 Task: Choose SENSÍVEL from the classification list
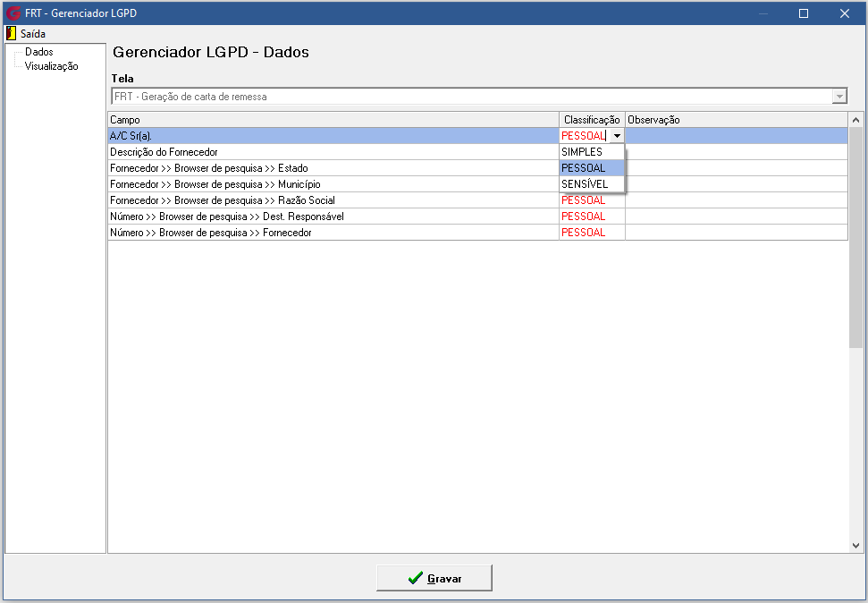pos(592,184)
